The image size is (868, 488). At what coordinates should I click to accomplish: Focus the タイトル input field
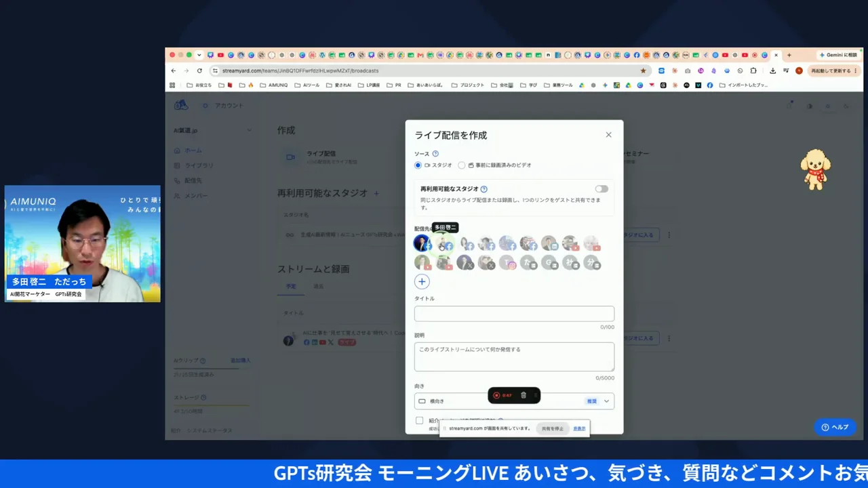514,313
